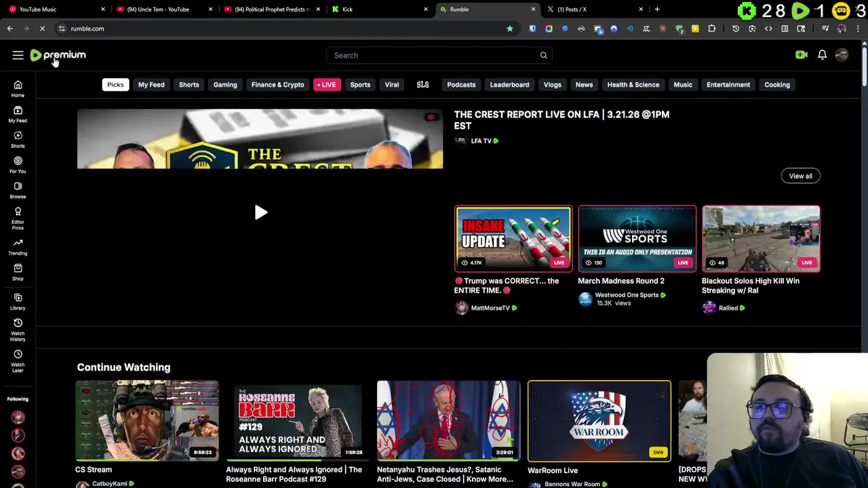The width and height of the screenshot is (868, 488).
Task: Click the green go-live camera icon
Action: point(802,55)
